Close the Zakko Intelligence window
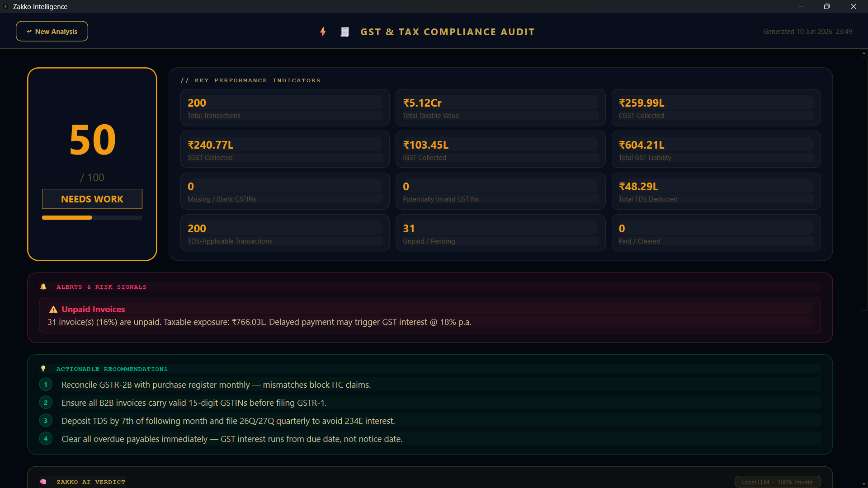This screenshot has width=868, height=488. 854,6
